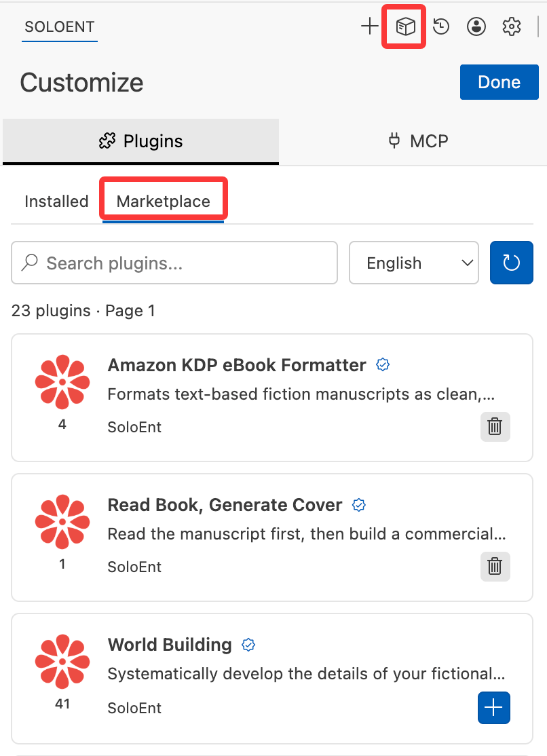The image size is (547, 756).
Task: Click SoloEnt author under World Building
Action: pos(134,708)
